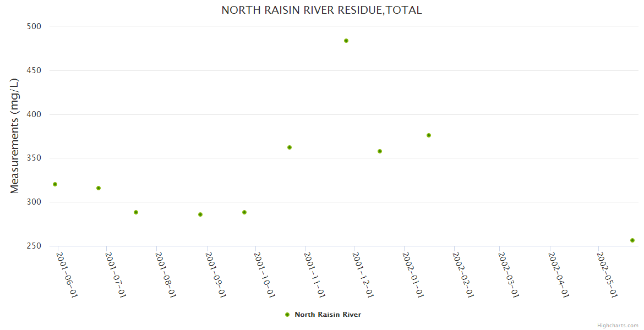Click the late-September 2001 point near 288 mg/L
The width and height of the screenshot is (644, 330).
[244, 212]
